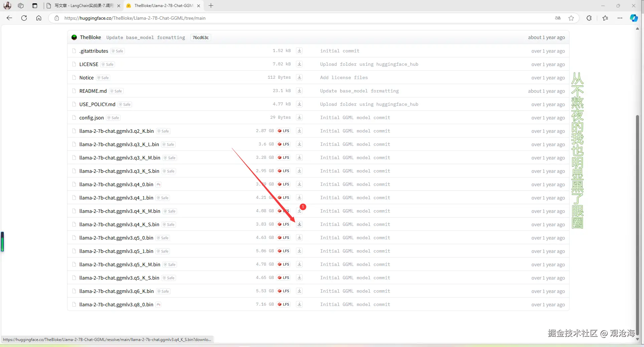Image resolution: width=644 pixels, height=347 pixels.
Task: Download the .gitattributes file
Action: point(299,51)
